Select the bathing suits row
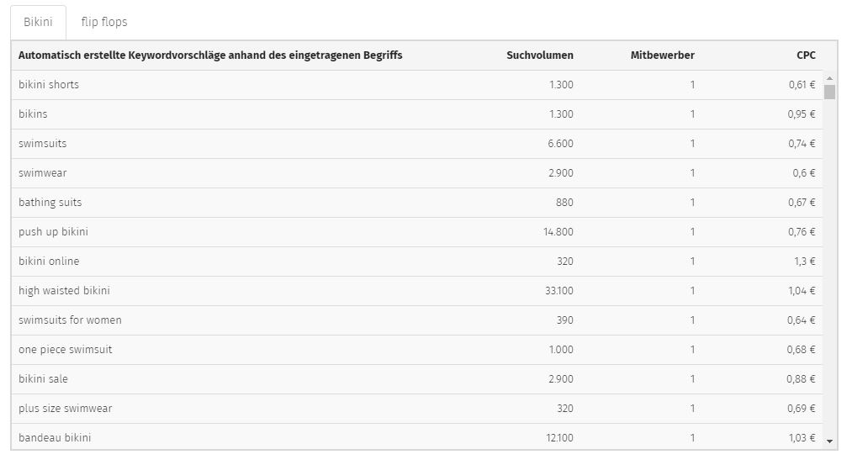The image size is (868, 465). (417, 202)
